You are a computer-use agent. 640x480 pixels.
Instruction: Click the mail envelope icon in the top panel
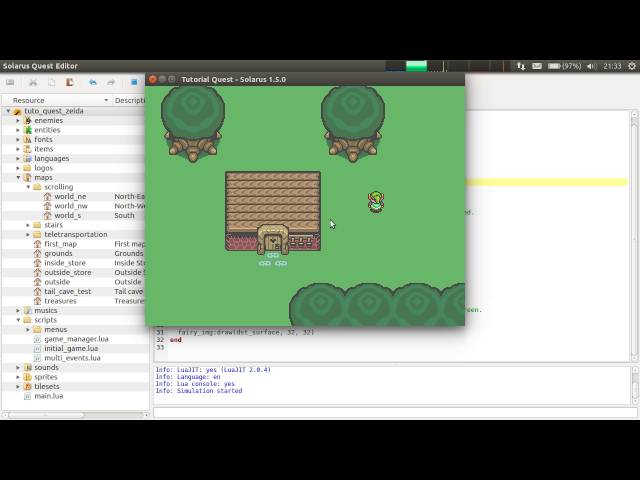537,66
